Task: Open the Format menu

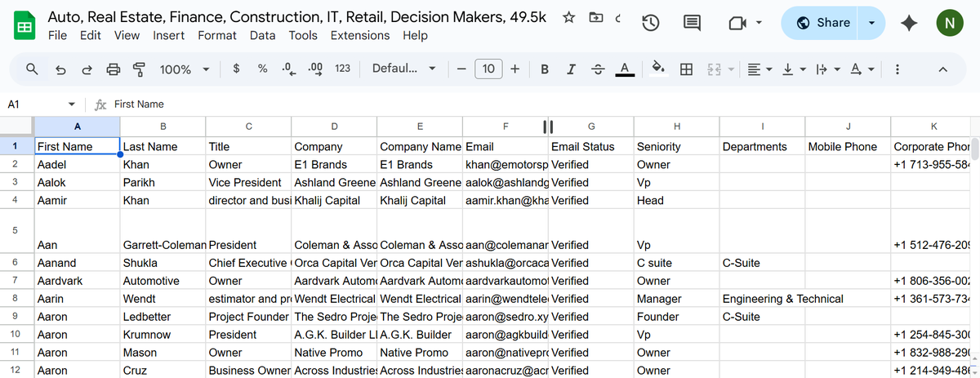Action: (x=217, y=35)
